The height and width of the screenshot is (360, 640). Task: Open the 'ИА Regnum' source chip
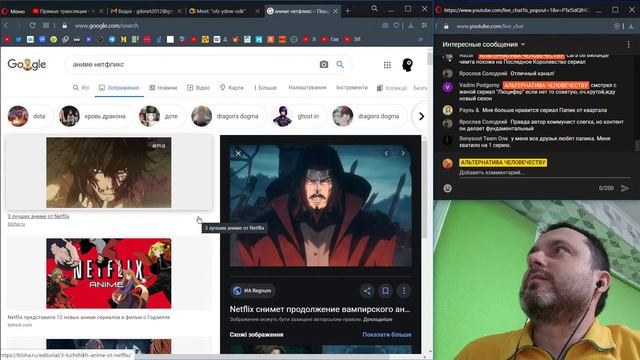(253, 291)
